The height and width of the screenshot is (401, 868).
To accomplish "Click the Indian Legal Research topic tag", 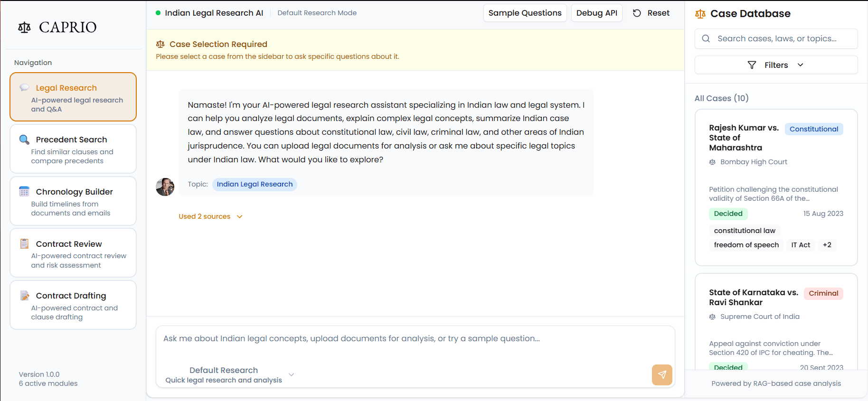I will [x=255, y=184].
